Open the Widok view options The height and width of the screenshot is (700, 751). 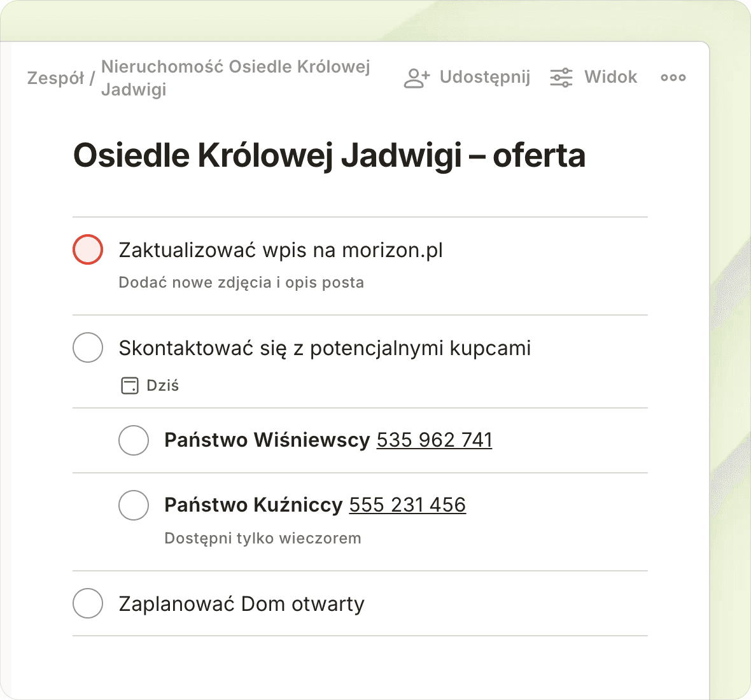[610, 77]
